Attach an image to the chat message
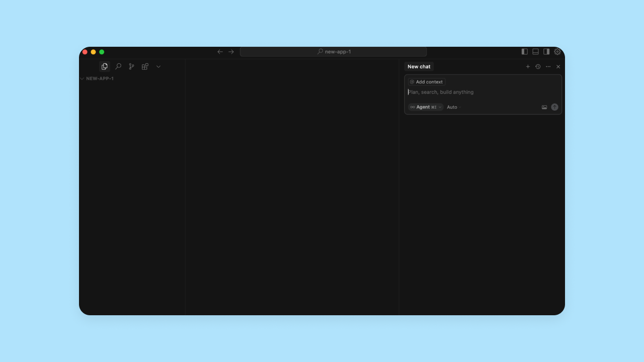644x362 pixels. (544, 107)
